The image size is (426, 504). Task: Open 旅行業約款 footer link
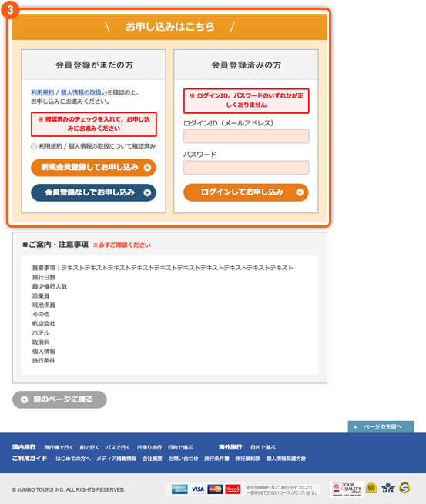click(x=248, y=459)
